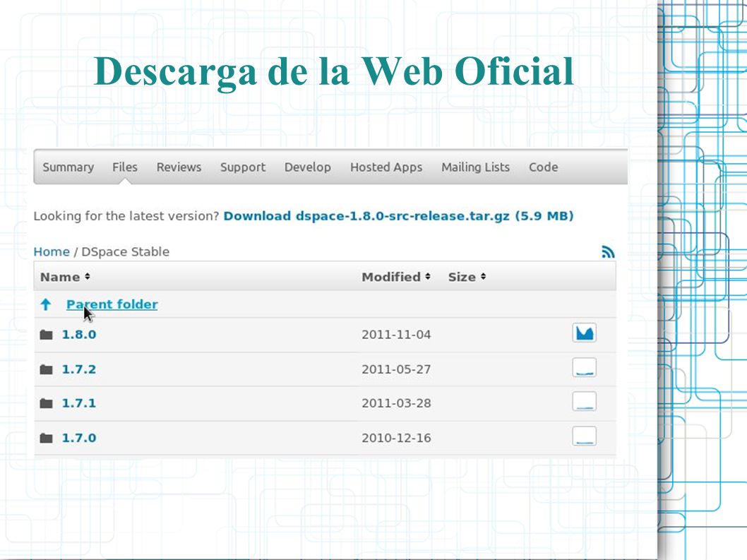Open the Parent folder link
This screenshot has height=560, width=747.
tap(112, 304)
